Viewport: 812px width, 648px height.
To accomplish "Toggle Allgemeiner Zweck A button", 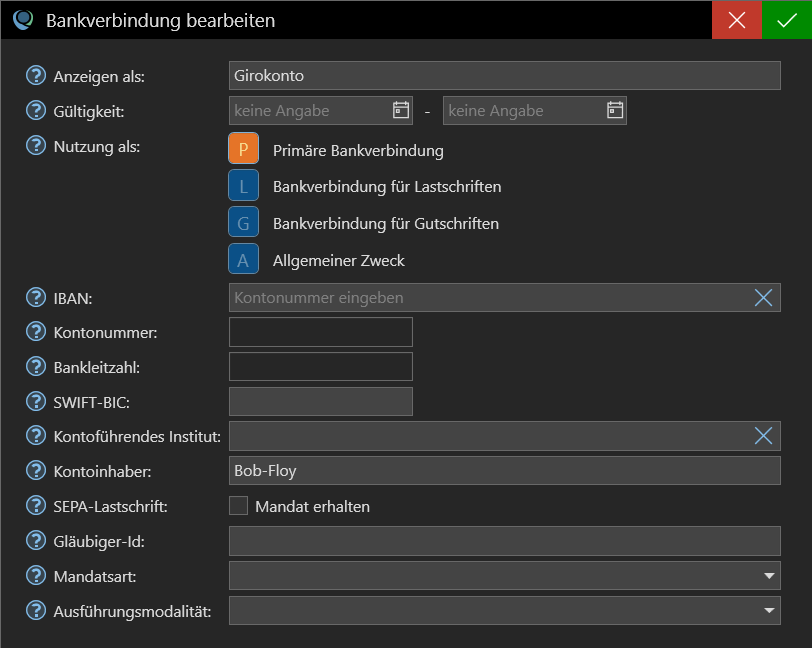I will pos(243,259).
